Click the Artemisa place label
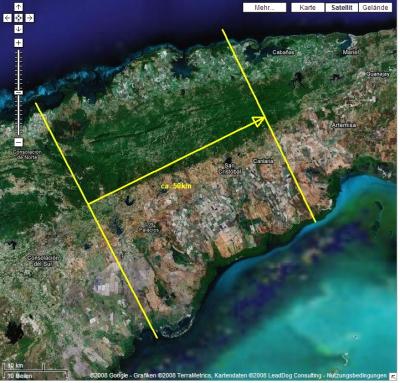 344,125
